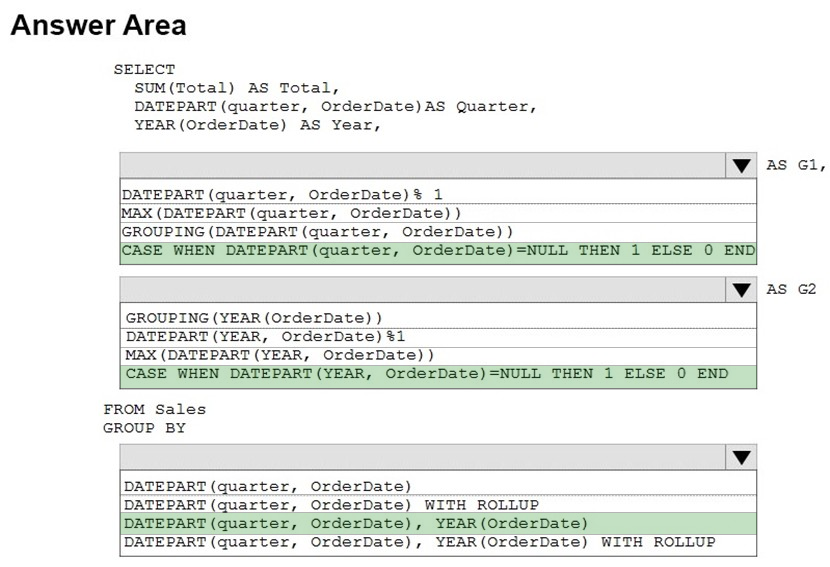This screenshot has width=830, height=567.
Task: Click the Answer Area heading
Action: click(x=98, y=25)
